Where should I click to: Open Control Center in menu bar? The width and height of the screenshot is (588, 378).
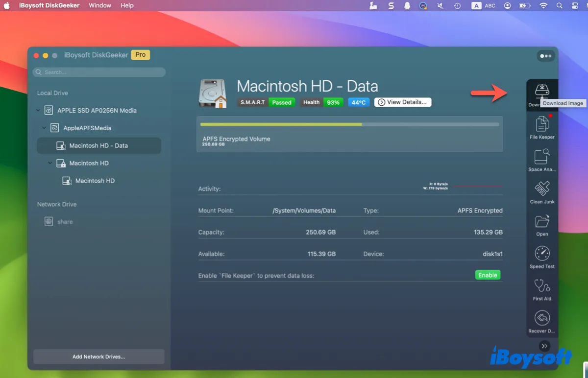click(x=575, y=5)
